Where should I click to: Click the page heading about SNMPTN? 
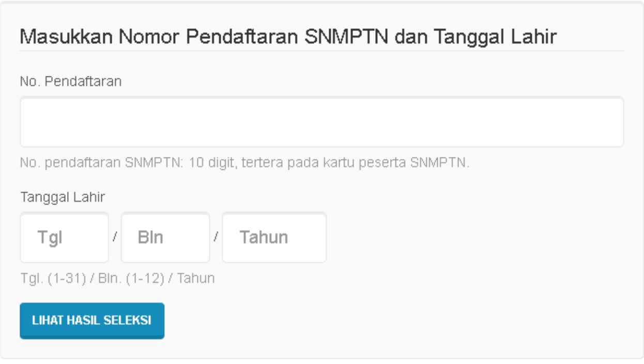[x=233, y=33]
